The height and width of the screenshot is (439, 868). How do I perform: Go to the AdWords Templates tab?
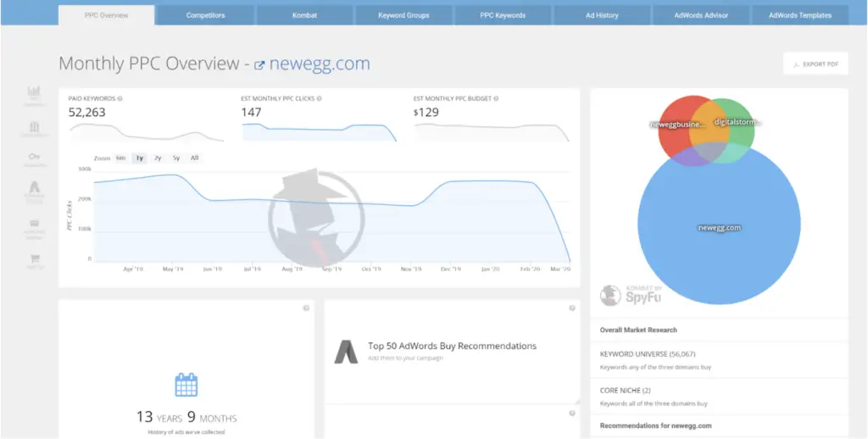click(799, 15)
